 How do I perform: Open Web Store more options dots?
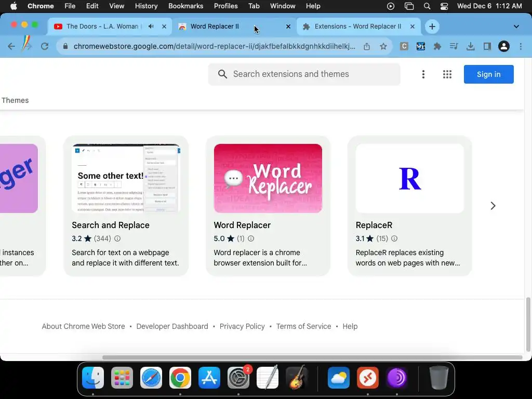click(x=423, y=74)
